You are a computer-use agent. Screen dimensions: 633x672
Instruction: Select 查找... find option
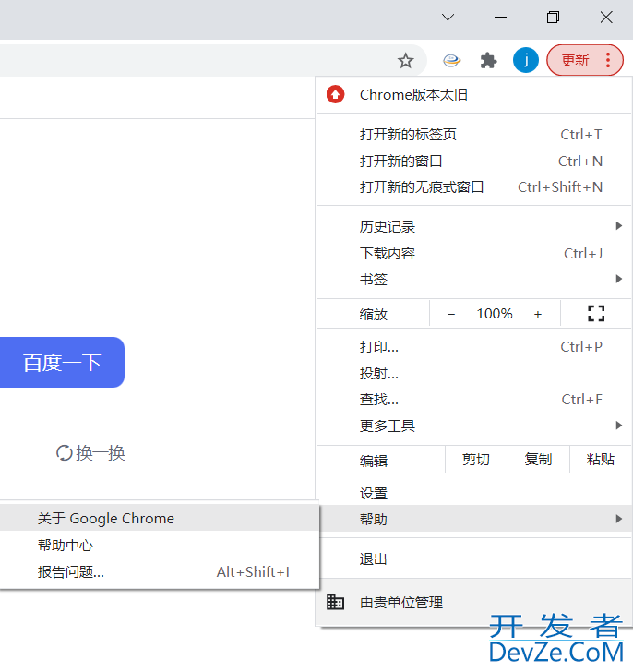coord(474,400)
